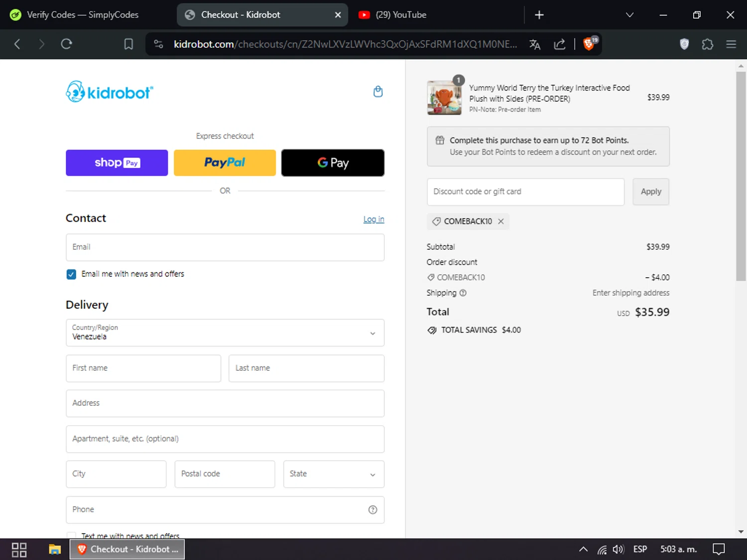
Task: Focus the Email input field
Action: [225, 247]
